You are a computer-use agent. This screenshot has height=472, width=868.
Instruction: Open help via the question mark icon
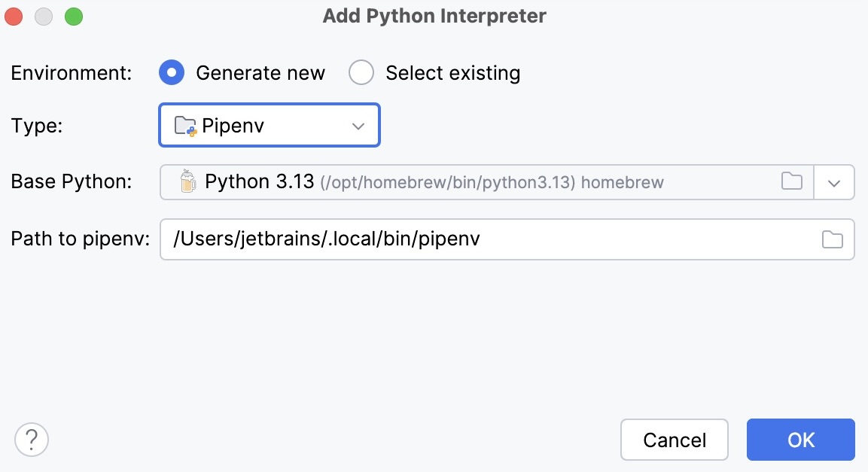(32, 440)
